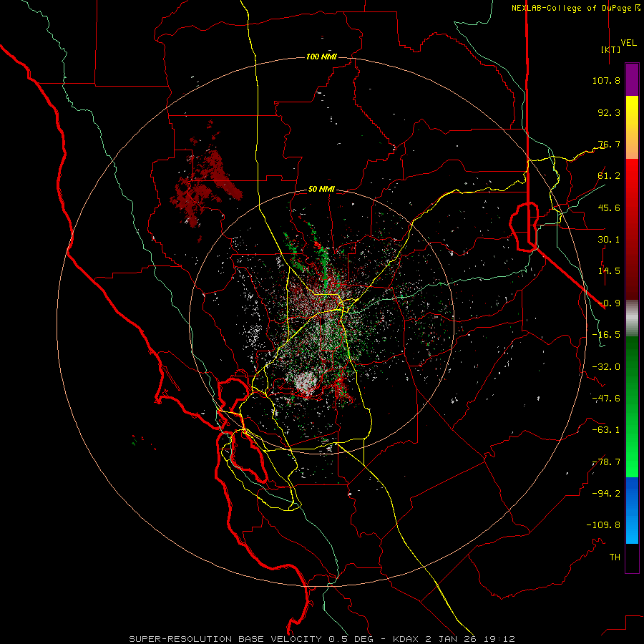Click the -94.2 velocity scale value
Screen dimensions: 644x644
coord(606,494)
